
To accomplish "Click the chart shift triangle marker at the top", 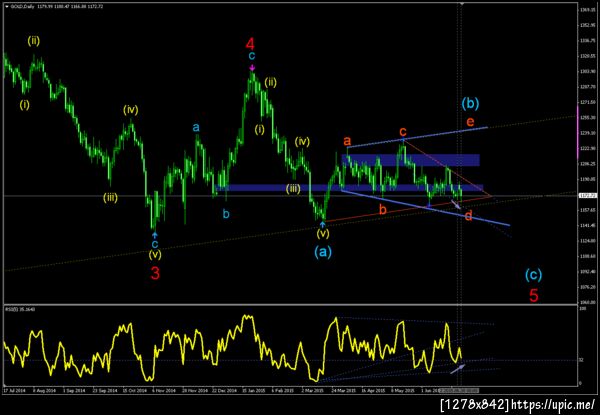I will click(462, 4).
